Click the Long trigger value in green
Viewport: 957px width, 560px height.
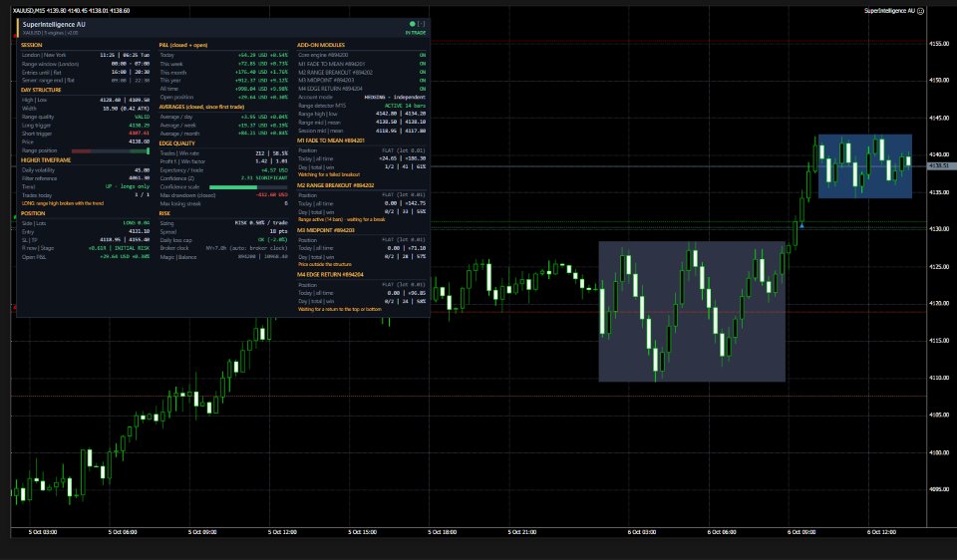coord(140,126)
